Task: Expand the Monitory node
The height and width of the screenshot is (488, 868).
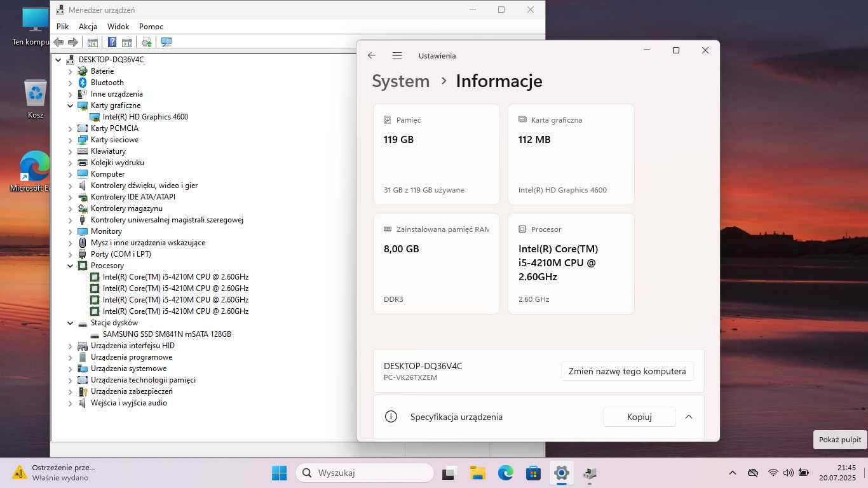Action: (71, 231)
